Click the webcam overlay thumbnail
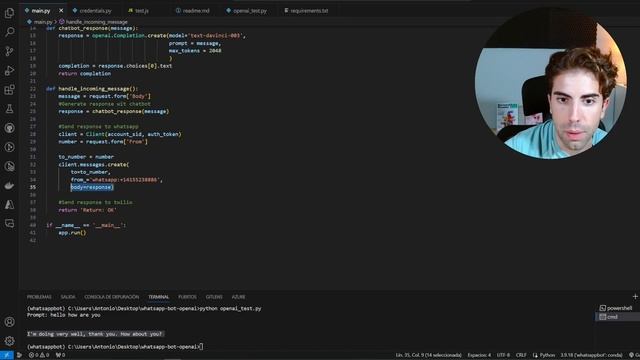640x360 pixels. pyautogui.click(x=551, y=84)
